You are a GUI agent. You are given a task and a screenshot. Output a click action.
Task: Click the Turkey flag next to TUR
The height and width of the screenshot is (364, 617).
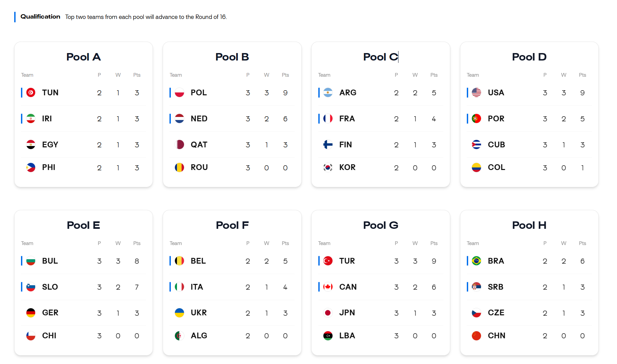click(x=328, y=261)
